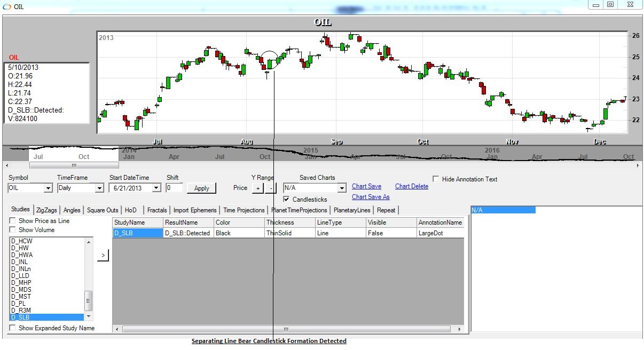Click the Y Range plus button
This screenshot has height=350, width=644.
click(257, 188)
